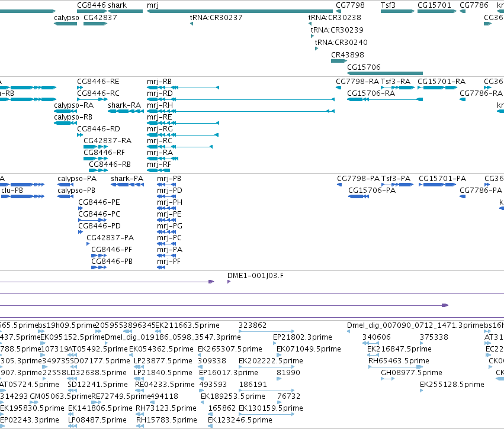Screen dimensions: 504x429
Task: Click the CG8446-RC transcript label
Action: (x=98, y=93)
